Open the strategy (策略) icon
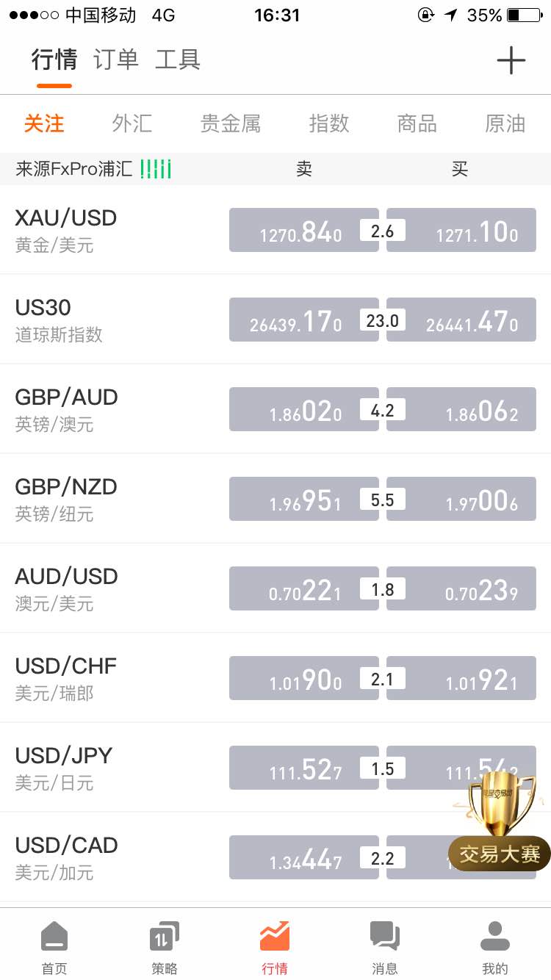 (x=165, y=937)
